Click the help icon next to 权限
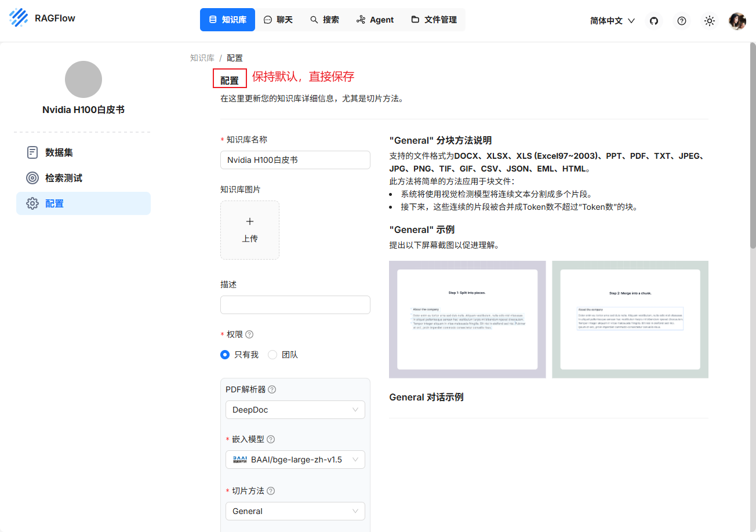The height and width of the screenshot is (532, 756). pos(249,334)
